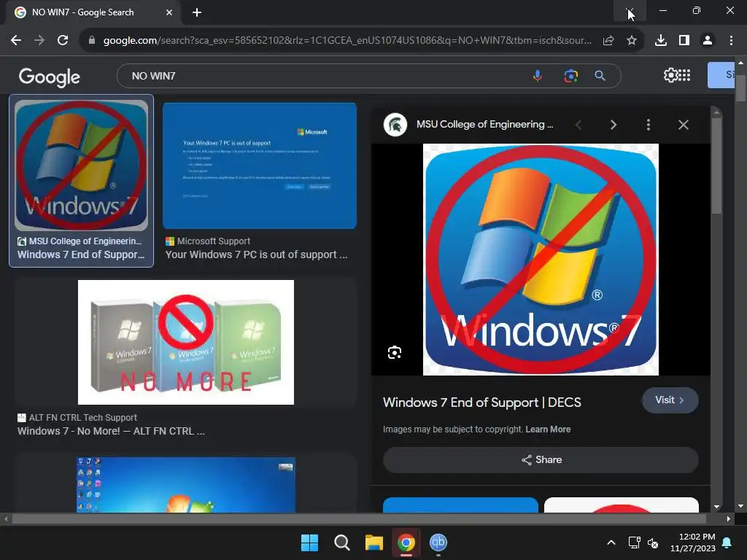The width and height of the screenshot is (747, 560).
Task: Click 'Windows 7 End of Support | DECS' heading
Action: (482, 402)
